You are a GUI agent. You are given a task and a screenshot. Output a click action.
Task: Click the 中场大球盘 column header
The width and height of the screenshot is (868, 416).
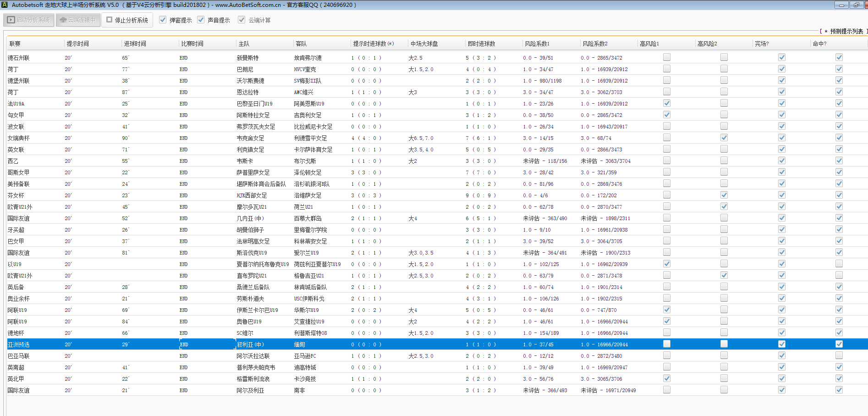pyautogui.click(x=424, y=44)
